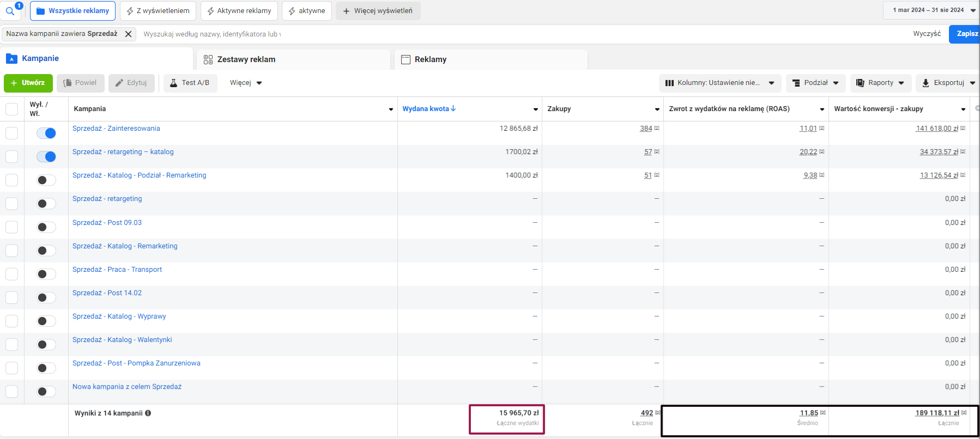Click the Wartość konwersji - zakupy header

click(x=879, y=109)
